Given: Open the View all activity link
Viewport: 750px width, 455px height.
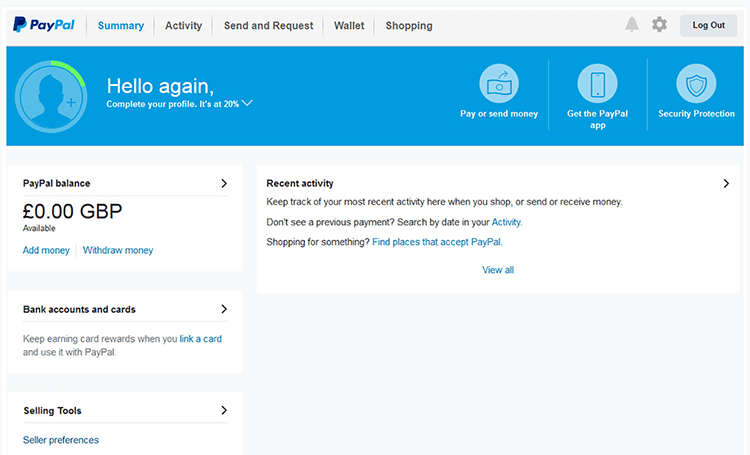Looking at the screenshot, I should pyautogui.click(x=498, y=270).
